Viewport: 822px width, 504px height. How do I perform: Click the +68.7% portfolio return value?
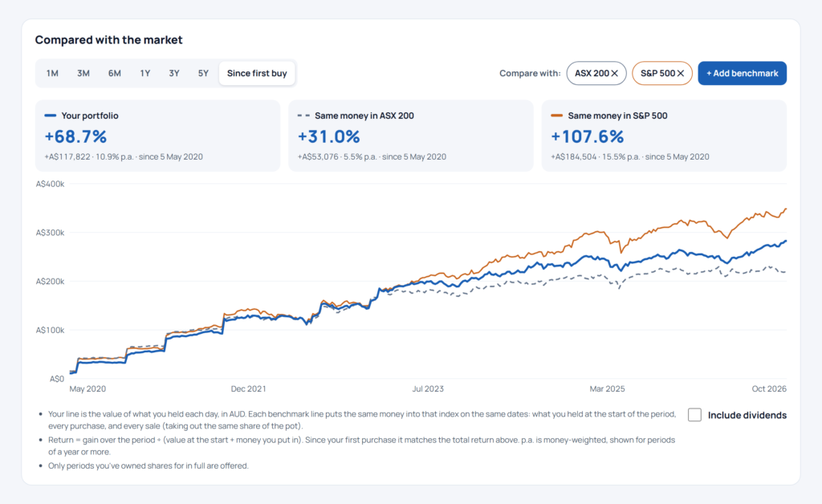pos(75,136)
